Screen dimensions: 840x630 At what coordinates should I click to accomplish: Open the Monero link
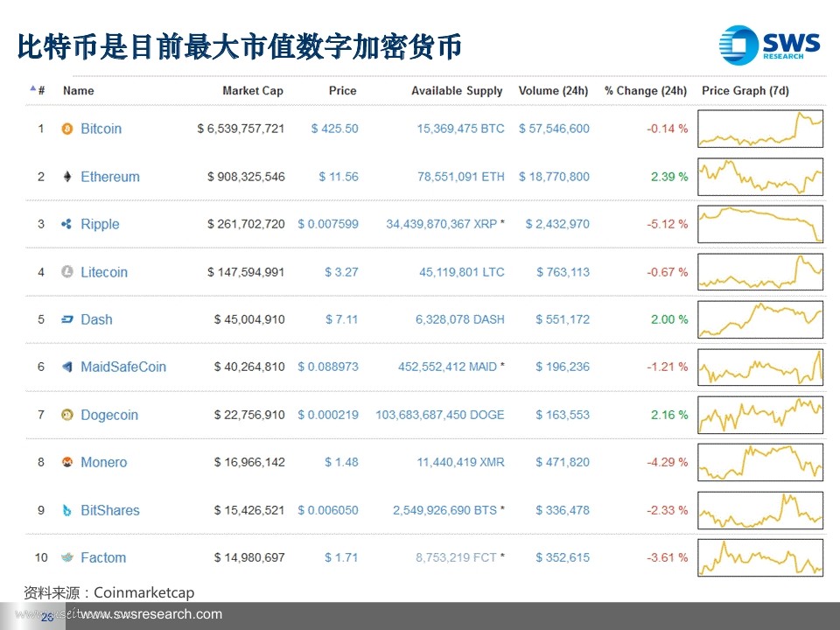pos(104,462)
